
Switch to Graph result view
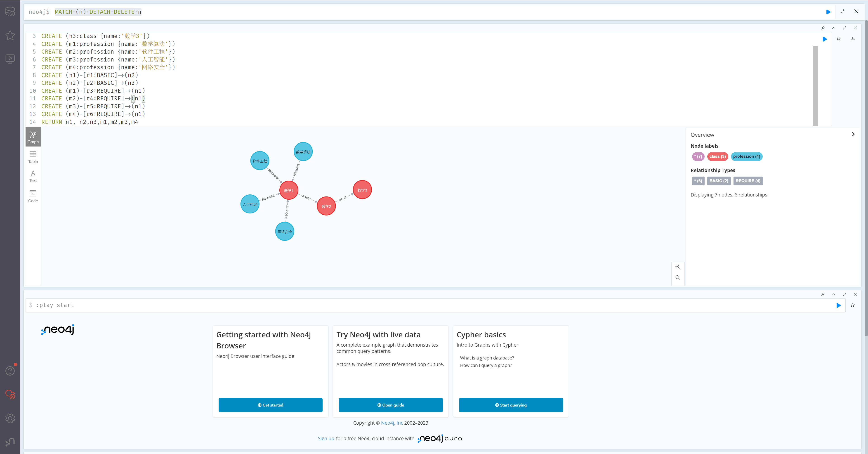pos(33,137)
